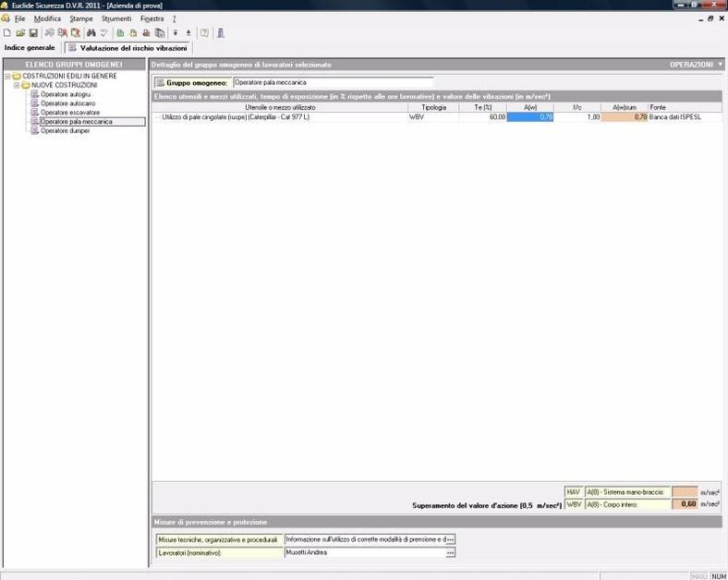The image size is (728, 580).
Task: Open the Stampe menu
Action: pos(80,18)
